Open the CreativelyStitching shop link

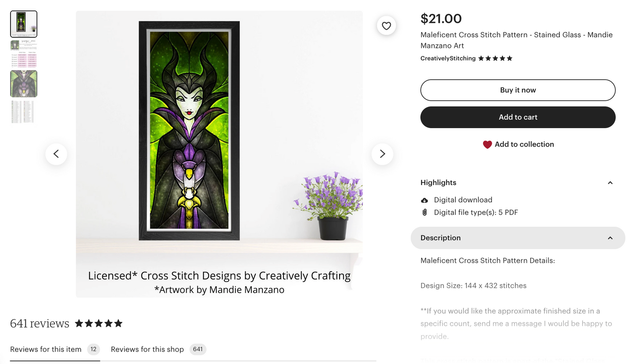click(x=448, y=58)
